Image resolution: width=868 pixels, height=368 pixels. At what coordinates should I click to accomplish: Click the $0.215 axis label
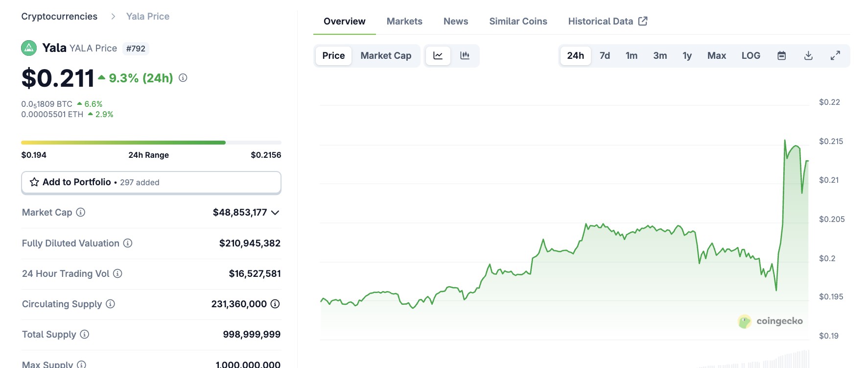point(831,141)
